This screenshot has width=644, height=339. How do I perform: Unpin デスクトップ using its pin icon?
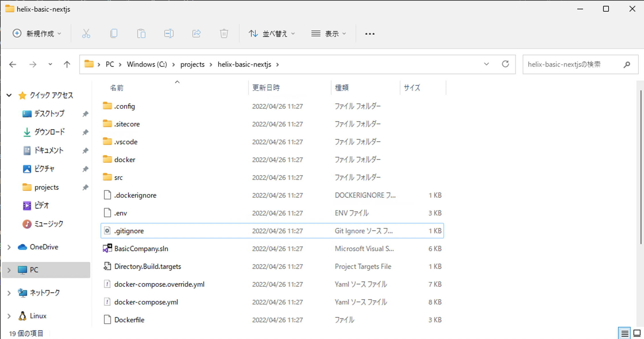click(85, 114)
